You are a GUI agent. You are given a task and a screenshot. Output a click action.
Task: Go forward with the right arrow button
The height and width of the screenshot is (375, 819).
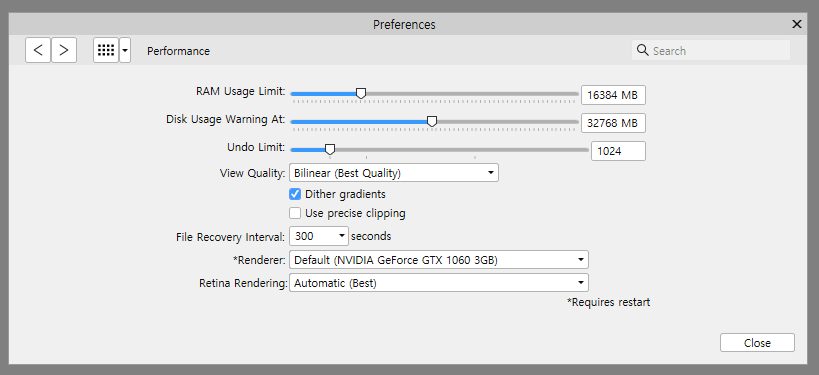(64, 50)
